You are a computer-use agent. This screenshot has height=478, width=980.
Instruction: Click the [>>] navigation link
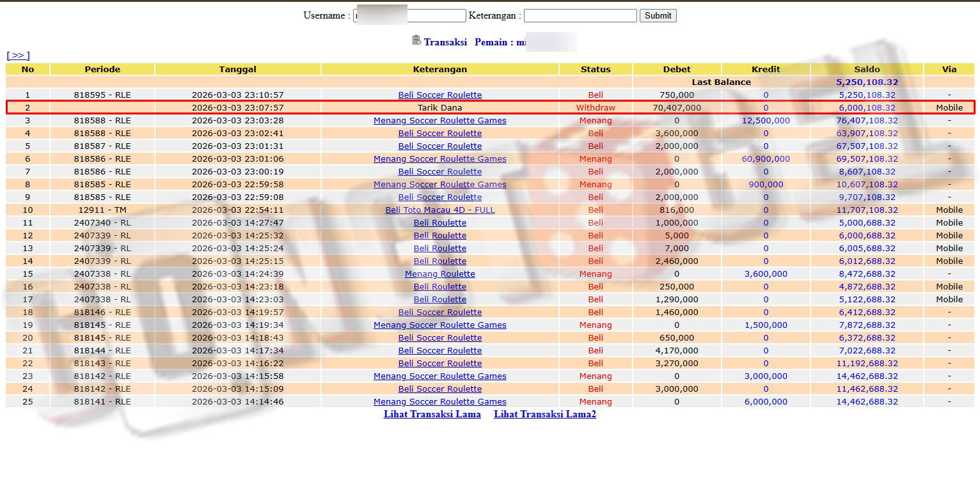tap(18, 56)
